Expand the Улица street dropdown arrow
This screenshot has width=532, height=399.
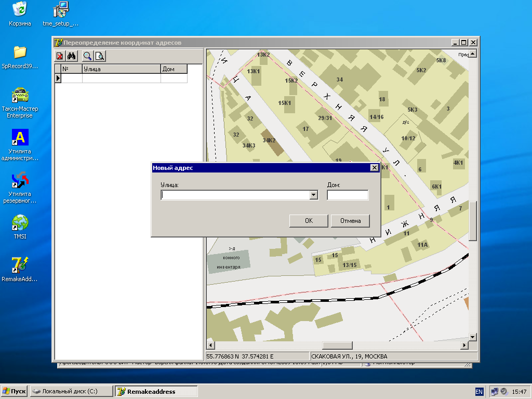[313, 195]
